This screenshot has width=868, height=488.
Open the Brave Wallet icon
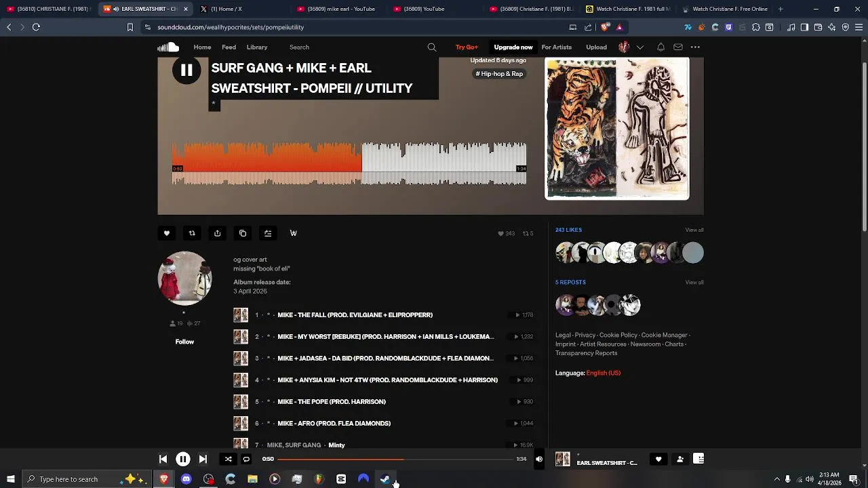coord(818,27)
